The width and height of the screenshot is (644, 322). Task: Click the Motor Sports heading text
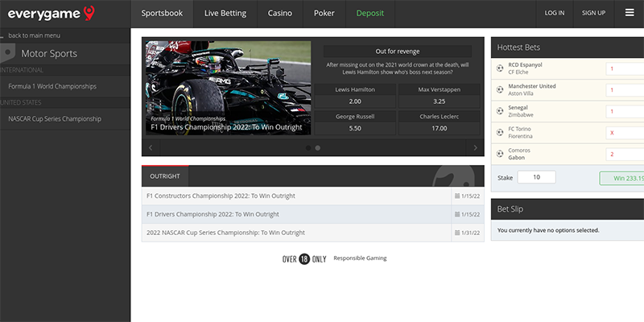49,54
